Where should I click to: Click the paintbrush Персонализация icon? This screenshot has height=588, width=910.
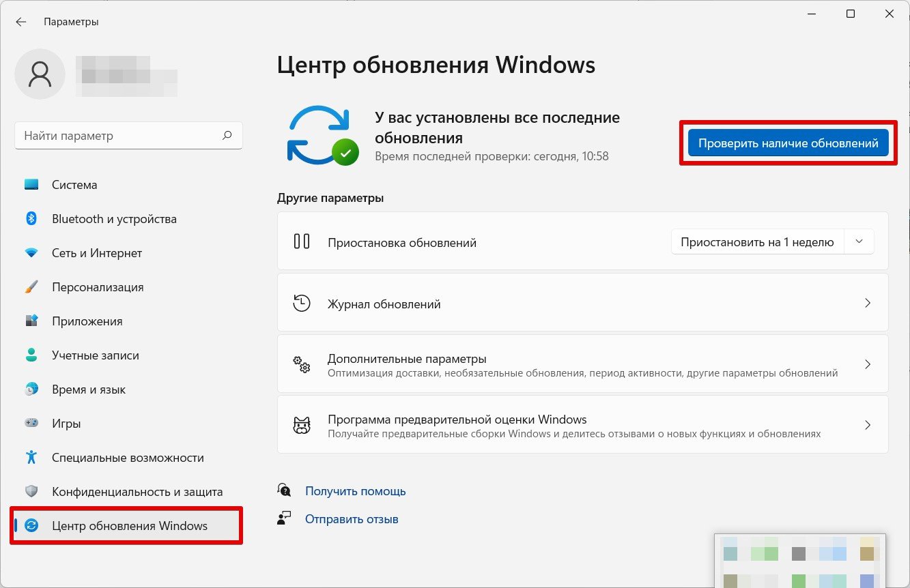pyautogui.click(x=31, y=287)
